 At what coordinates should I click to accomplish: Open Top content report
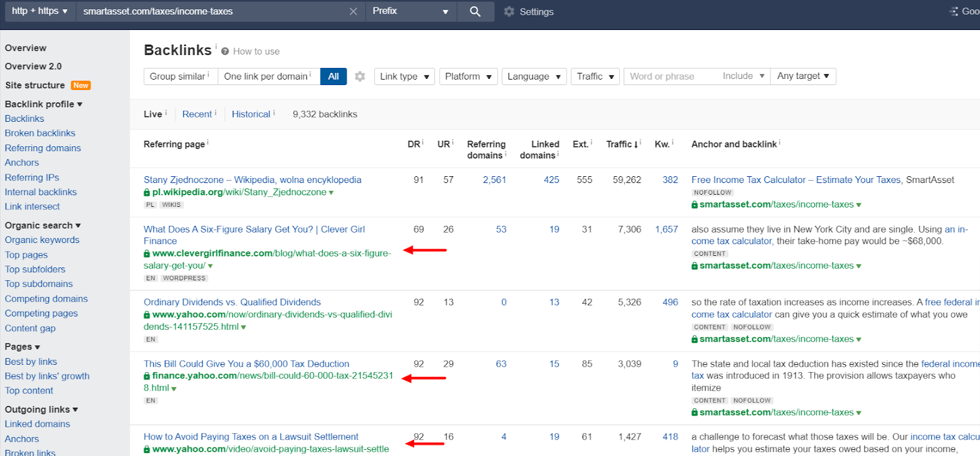[x=29, y=391]
